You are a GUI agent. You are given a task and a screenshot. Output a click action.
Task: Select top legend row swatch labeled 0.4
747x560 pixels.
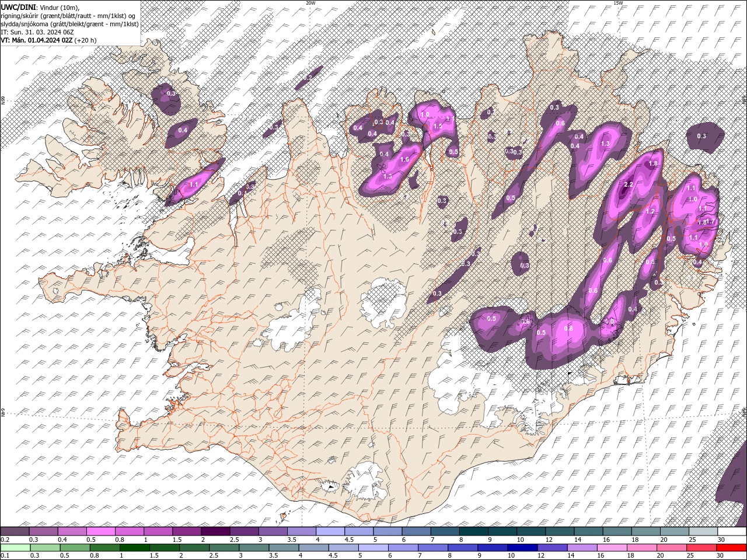coord(72,531)
